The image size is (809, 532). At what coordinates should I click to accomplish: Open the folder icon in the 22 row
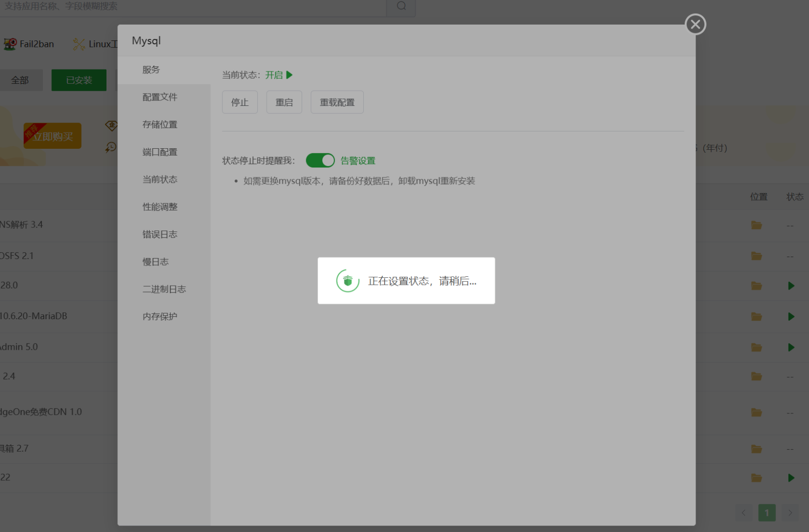[x=756, y=478]
